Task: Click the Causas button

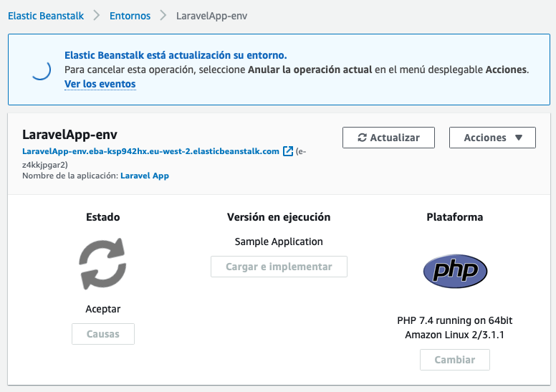Action: [103, 334]
